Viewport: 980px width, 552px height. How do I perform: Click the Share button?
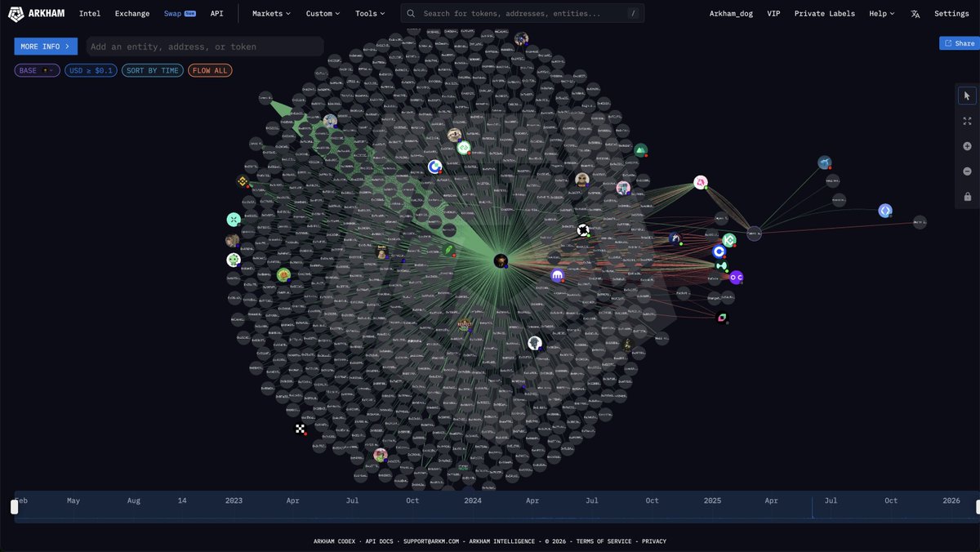[959, 43]
